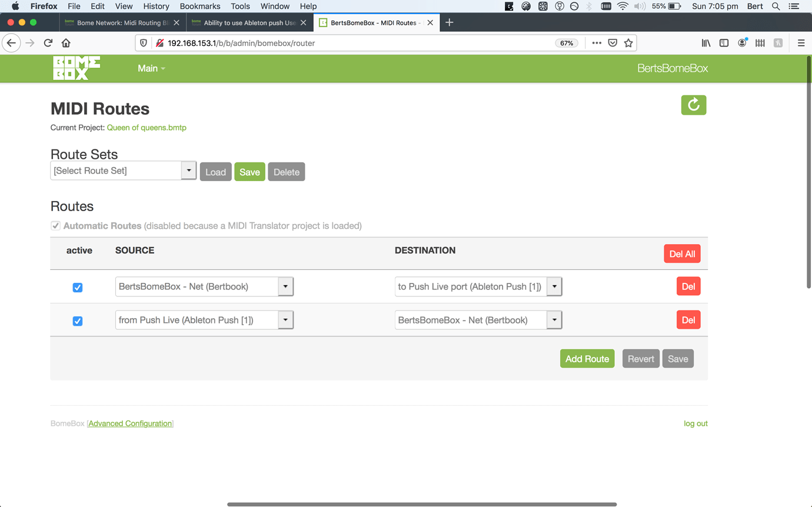Bookmark this page with the star icon
The image size is (812, 507).
tap(628, 43)
